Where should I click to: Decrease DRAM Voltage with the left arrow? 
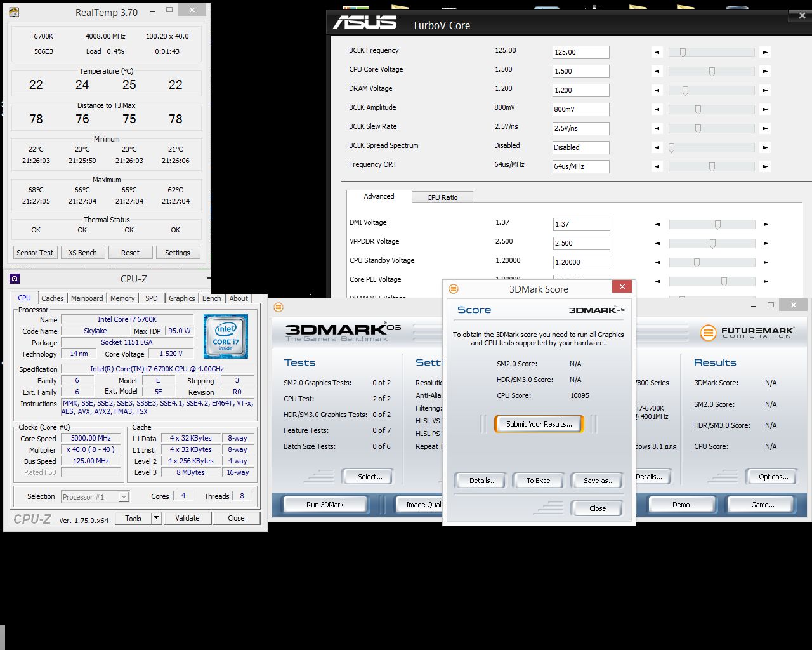pyautogui.click(x=657, y=91)
